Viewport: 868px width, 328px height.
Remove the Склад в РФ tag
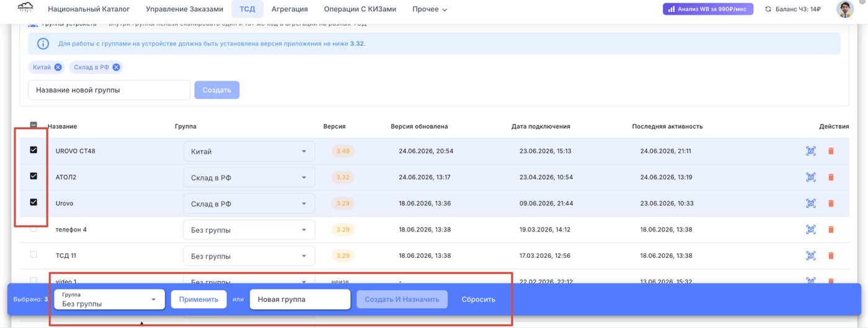(x=116, y=67)
